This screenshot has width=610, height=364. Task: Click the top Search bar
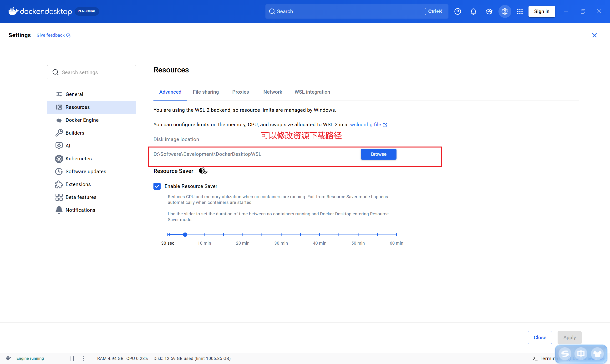coord(357,11)
